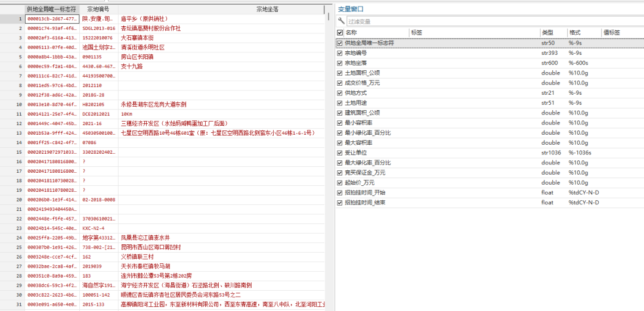This screenshot has height=311, width=644.
Task: Select cell 2018G-28
Action: (99, 95)
